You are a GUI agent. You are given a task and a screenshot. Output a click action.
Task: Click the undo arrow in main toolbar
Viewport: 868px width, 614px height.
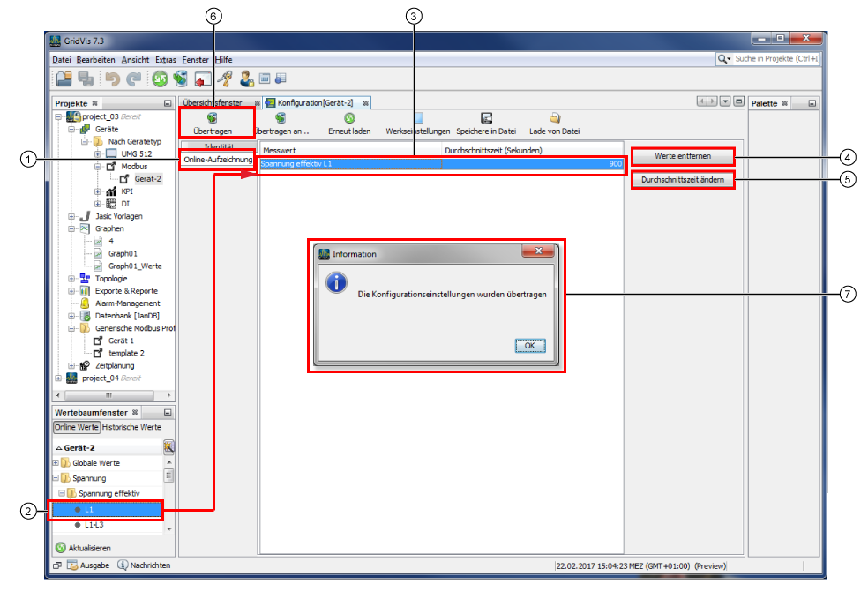[112, 79]
